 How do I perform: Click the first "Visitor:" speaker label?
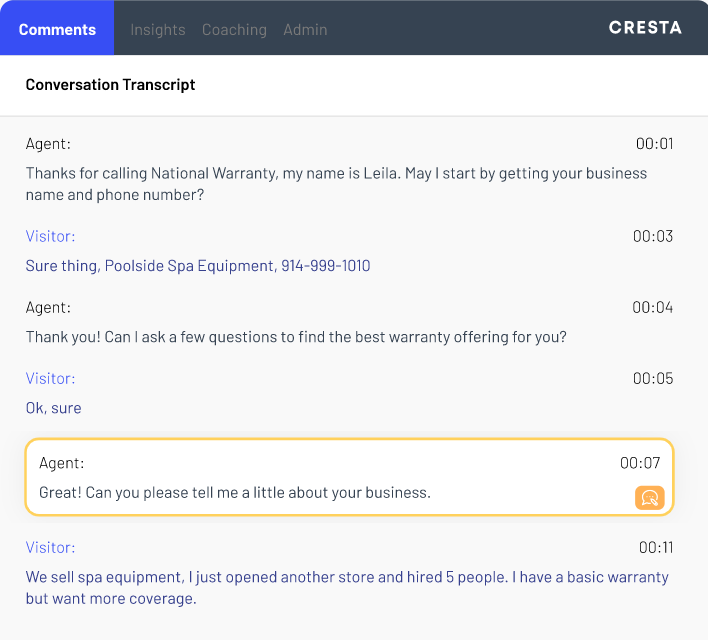(50, 236)
